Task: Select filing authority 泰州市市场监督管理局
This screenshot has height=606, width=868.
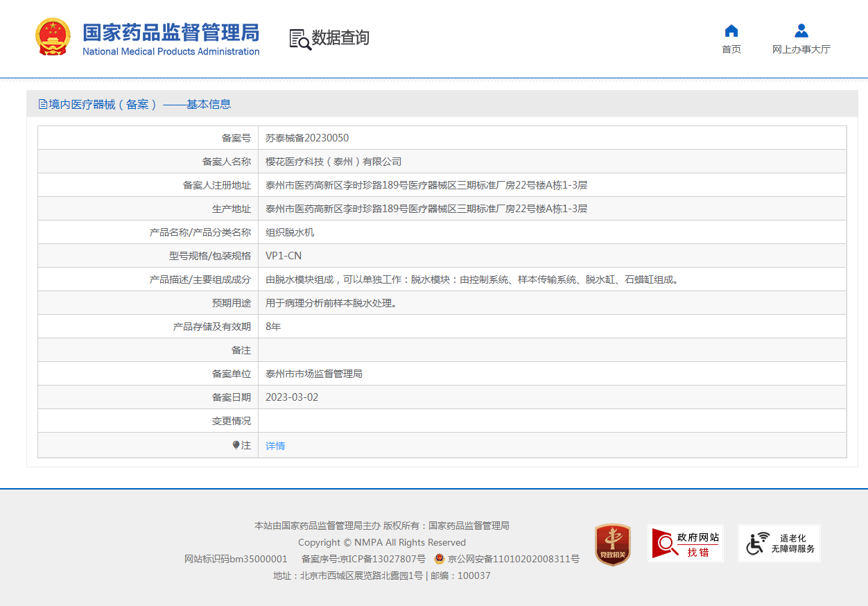Action: [314, 374]
